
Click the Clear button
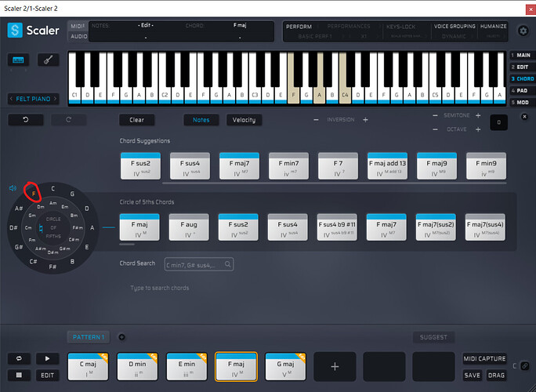(136, 120)
